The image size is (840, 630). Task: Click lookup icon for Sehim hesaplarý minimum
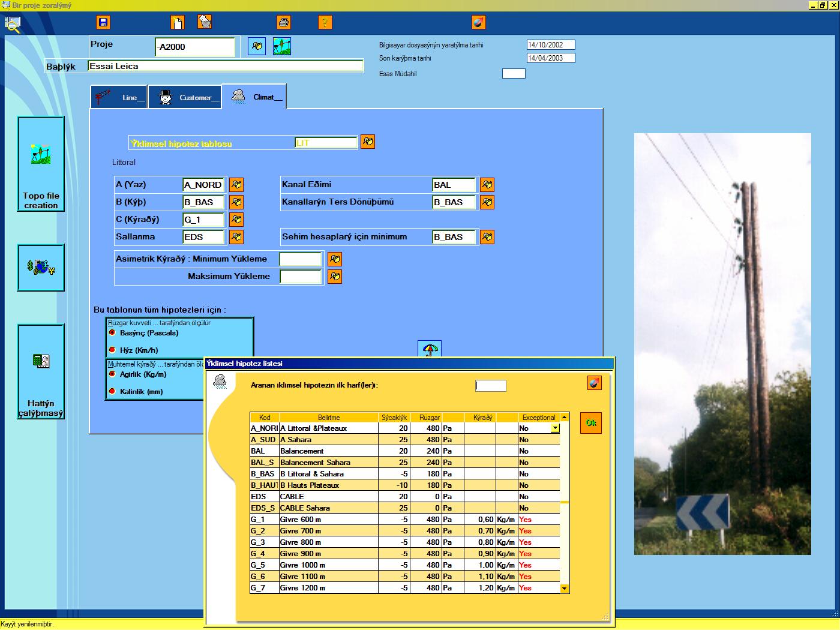(487, 237)
